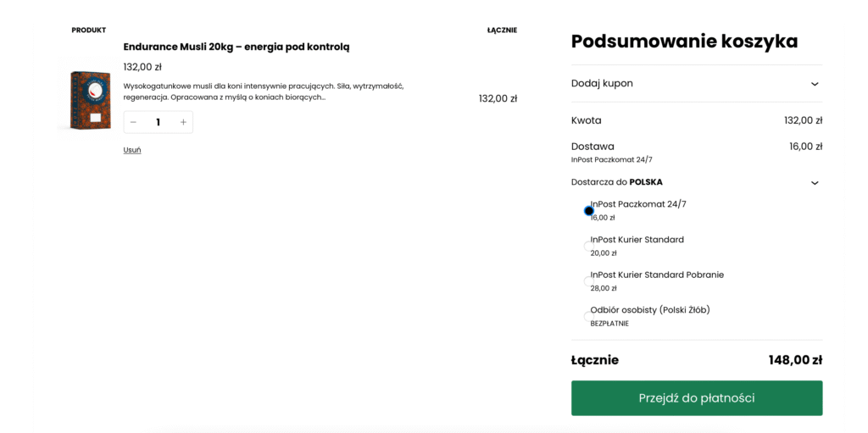The width and height of the screenshot is (868, 433).
Task: Click the PRODUKT column header
Action: point(89,30)
